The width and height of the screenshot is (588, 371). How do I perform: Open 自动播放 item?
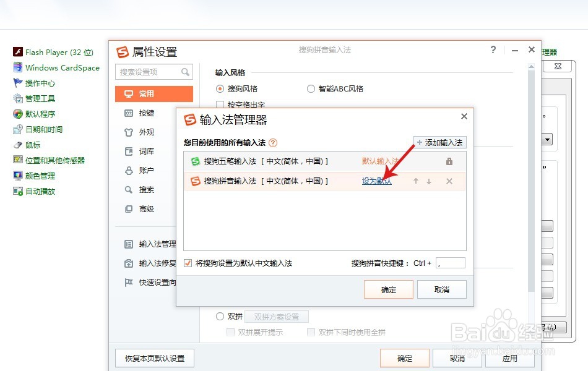[x=34, y=192]
